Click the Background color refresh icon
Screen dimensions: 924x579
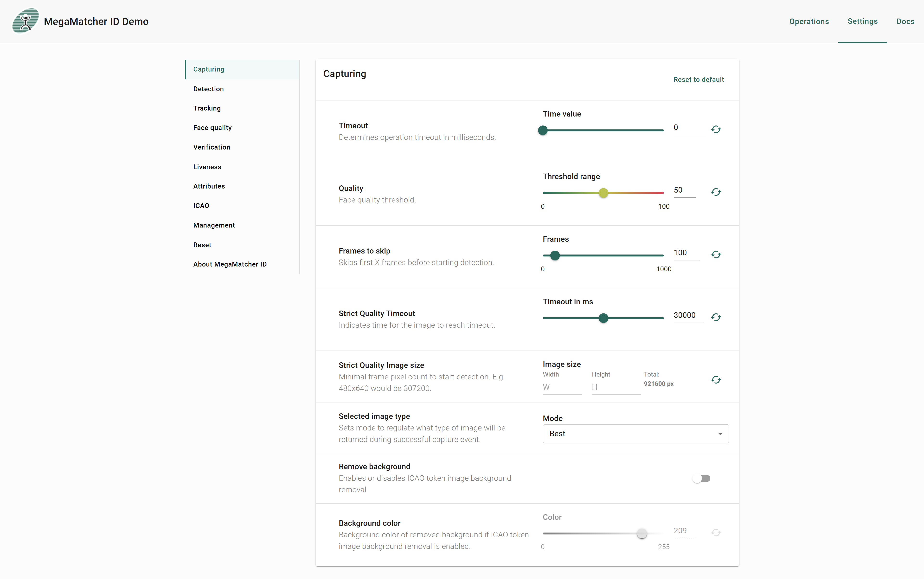click(x=716, y=533)
